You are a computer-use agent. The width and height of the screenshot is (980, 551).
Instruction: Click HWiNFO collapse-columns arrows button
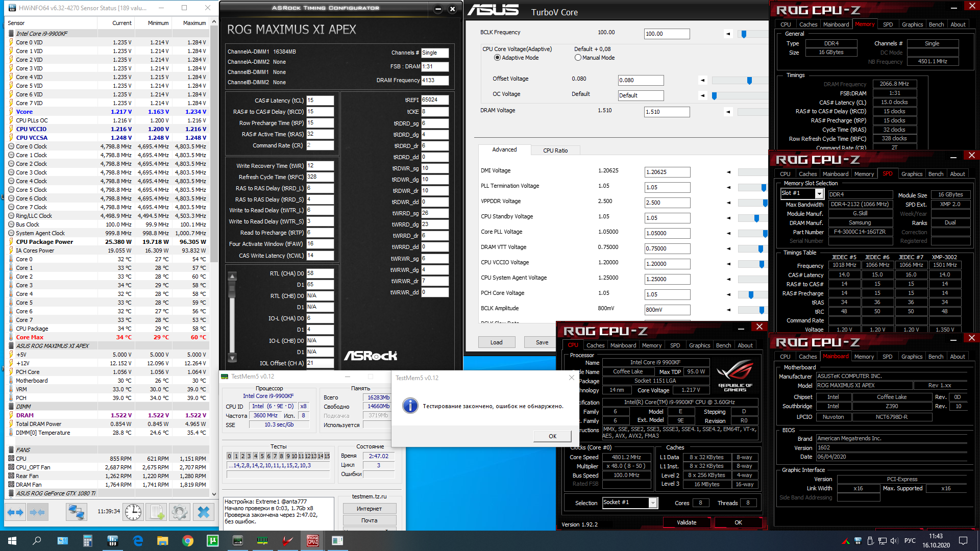point(37,512)
